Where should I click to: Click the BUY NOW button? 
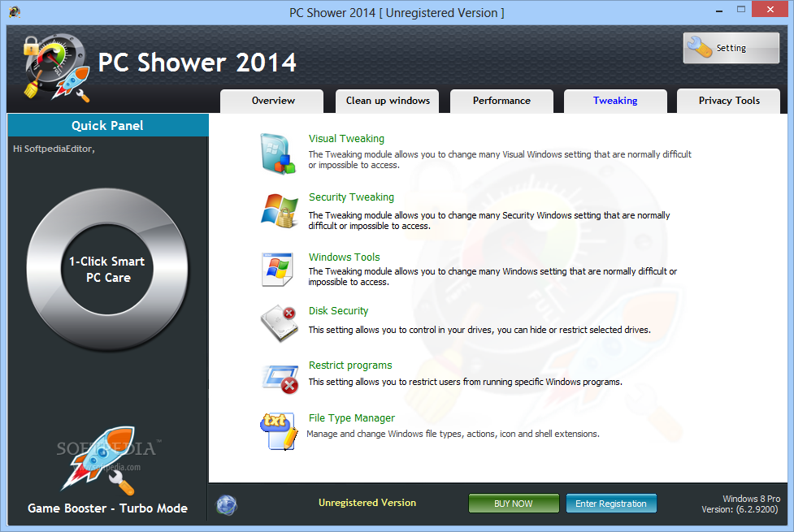coord(514,504)
